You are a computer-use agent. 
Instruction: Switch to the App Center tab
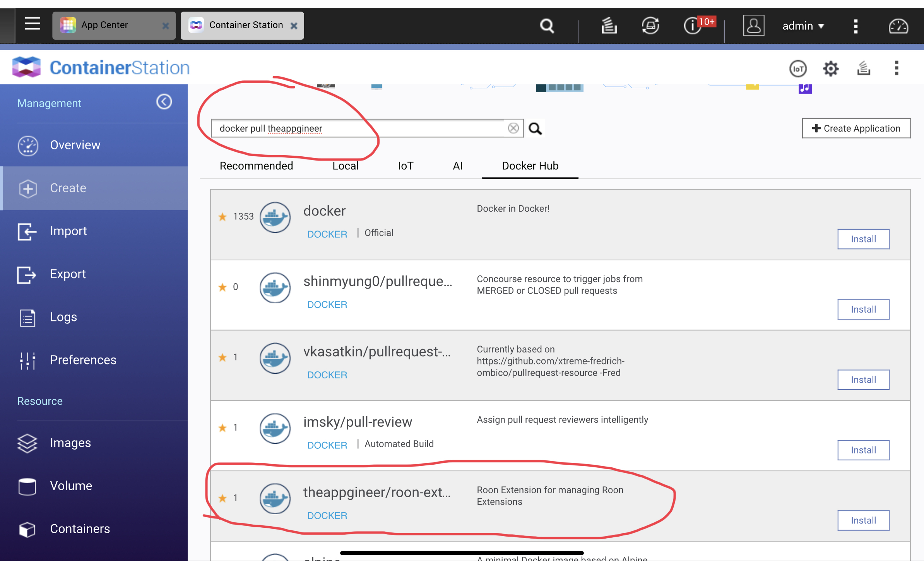coord(114,26)
